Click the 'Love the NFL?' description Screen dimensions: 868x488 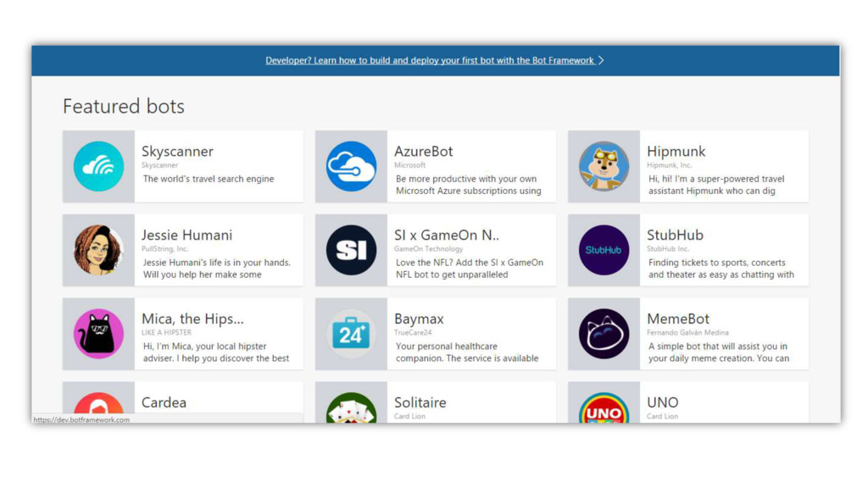[x=470, y=269]
